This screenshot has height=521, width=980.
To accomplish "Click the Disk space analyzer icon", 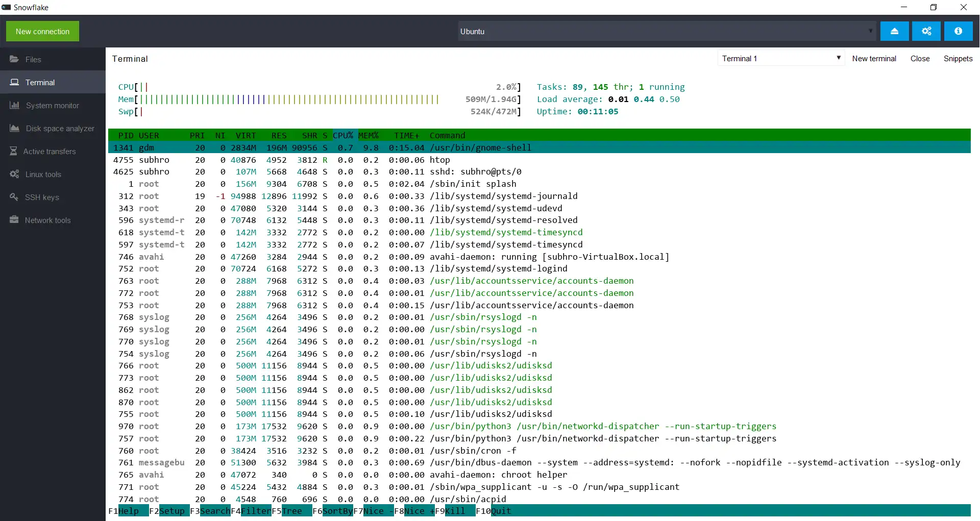I will (14, 128).
